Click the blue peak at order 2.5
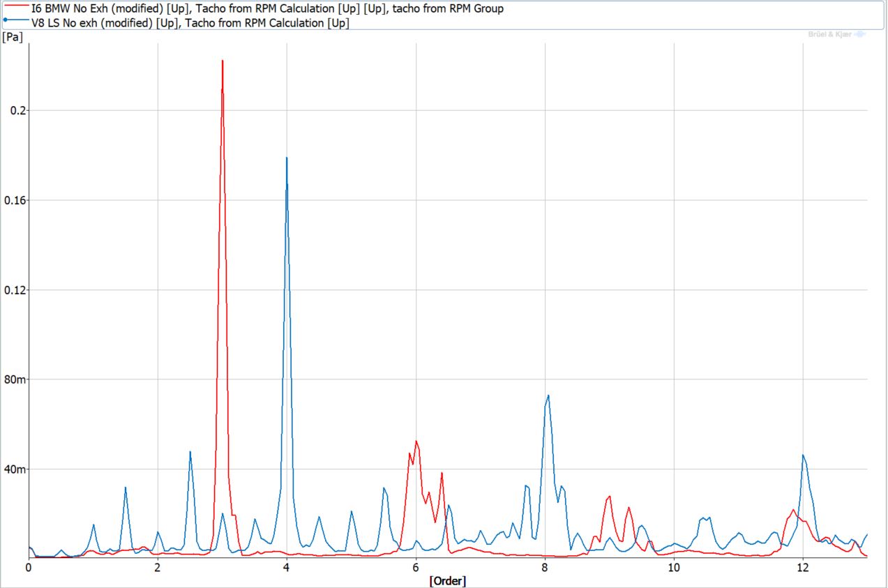This screenshot has height=588, width=888. [190, 452]
